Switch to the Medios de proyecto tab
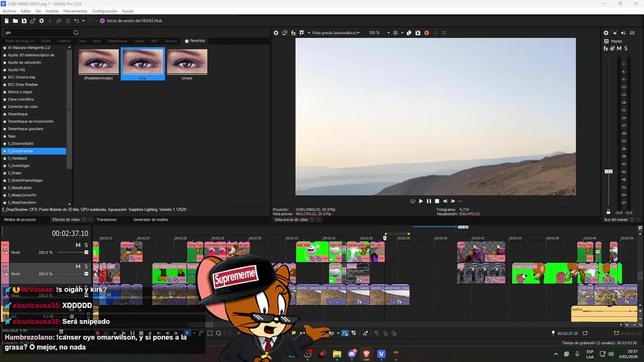The height and width of the screenshot is (362, 644). (20, 220)
